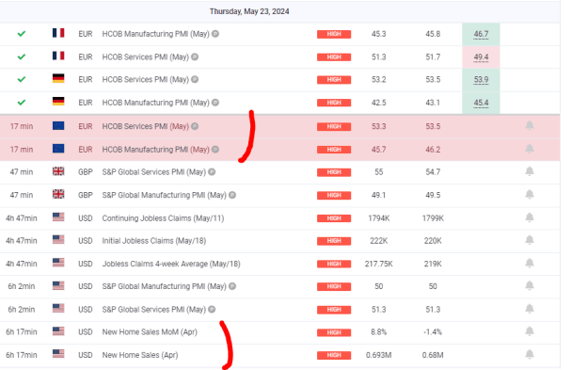Click HIGH impact badge on Initial Jobless Claims

(334, 241)
